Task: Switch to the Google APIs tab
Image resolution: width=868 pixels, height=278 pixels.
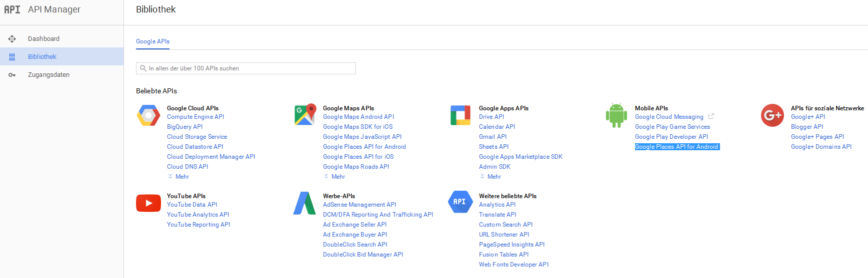Action: coord(153,41)
